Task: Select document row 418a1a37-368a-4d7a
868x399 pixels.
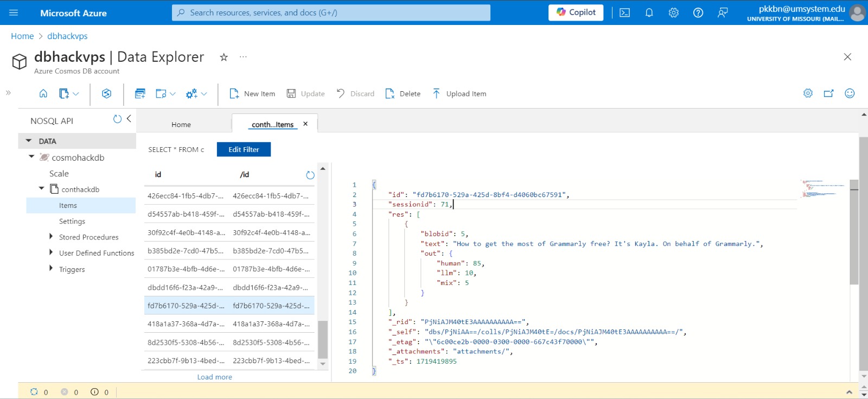Action: click(x=229, y=324)
